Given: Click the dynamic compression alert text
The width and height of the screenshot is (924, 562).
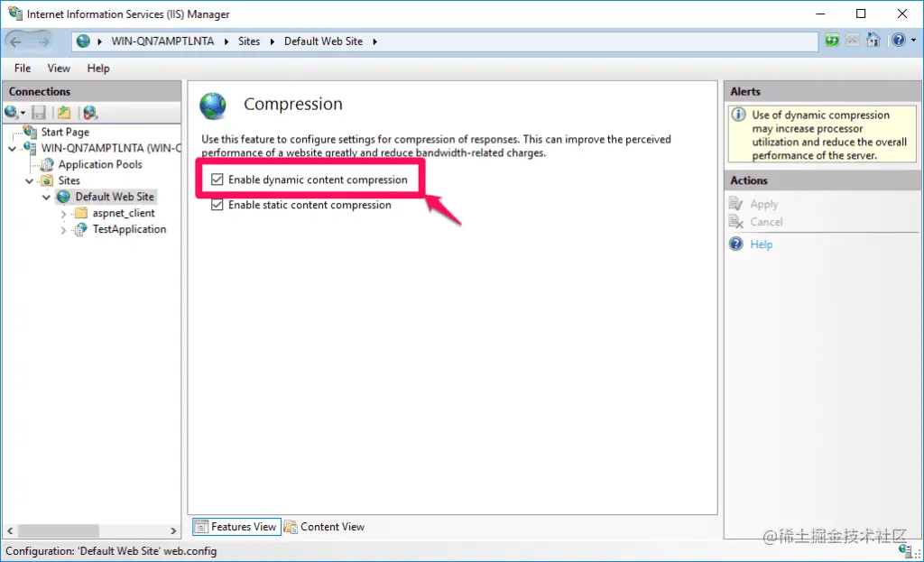Looking at the screenshot, I should tap(829, 135).
